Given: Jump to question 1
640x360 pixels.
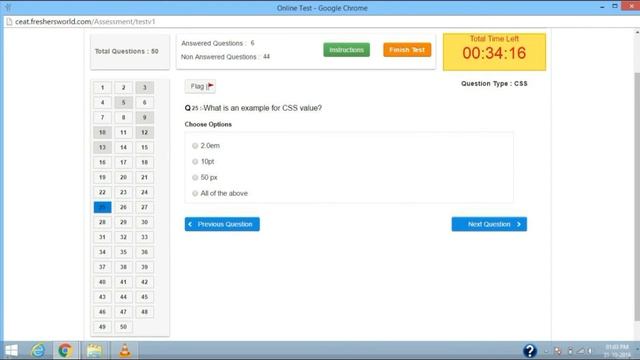Looking at the screenshot, I should tap(102, 87).
